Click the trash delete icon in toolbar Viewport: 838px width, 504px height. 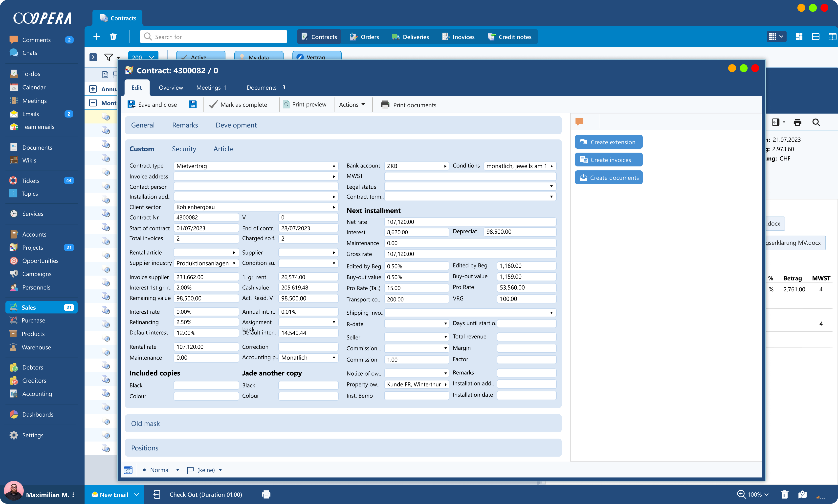tap(113, 37)
